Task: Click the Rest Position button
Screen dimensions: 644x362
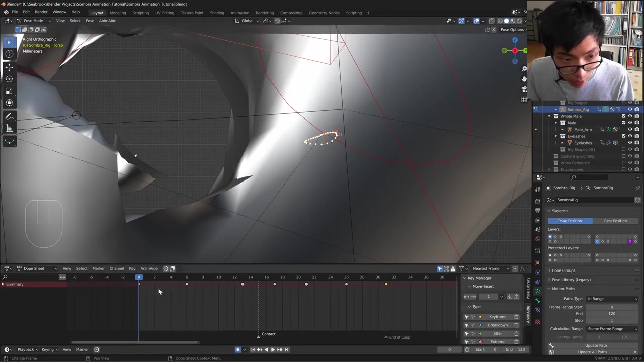Action: tap(615, 221)
